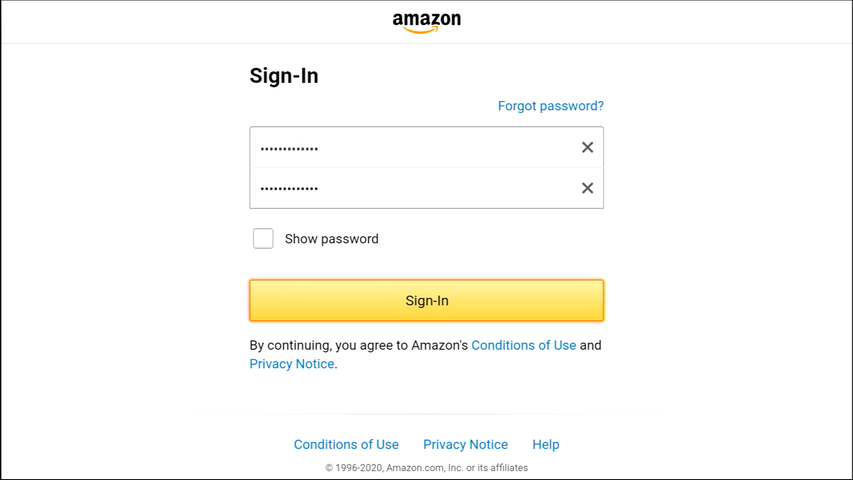Viewport: 853px width, 480px height.
Task: Open Conditions of Use in agreement text
Action: coord(523,346)
